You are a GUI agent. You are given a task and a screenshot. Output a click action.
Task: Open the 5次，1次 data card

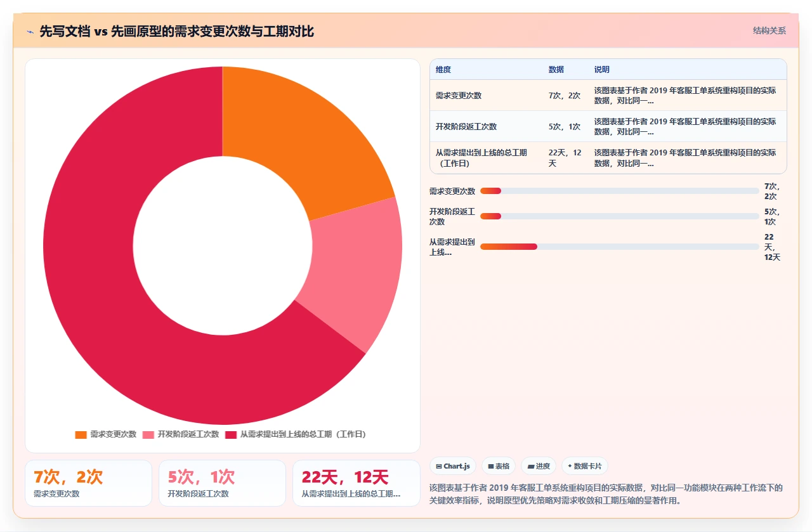point(223,483)
